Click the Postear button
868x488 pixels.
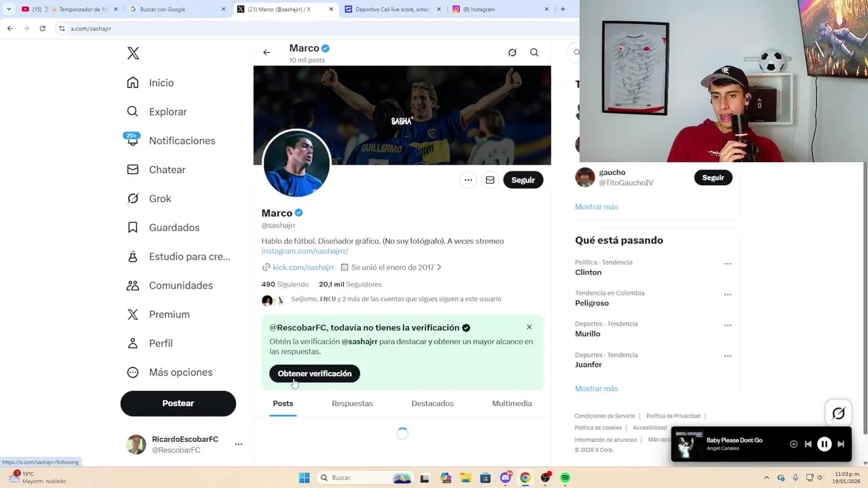click(178, 403)
